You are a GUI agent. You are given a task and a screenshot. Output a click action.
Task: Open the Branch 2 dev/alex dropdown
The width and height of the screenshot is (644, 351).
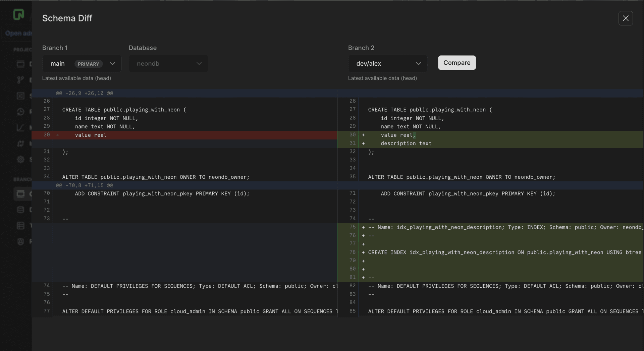387,63
